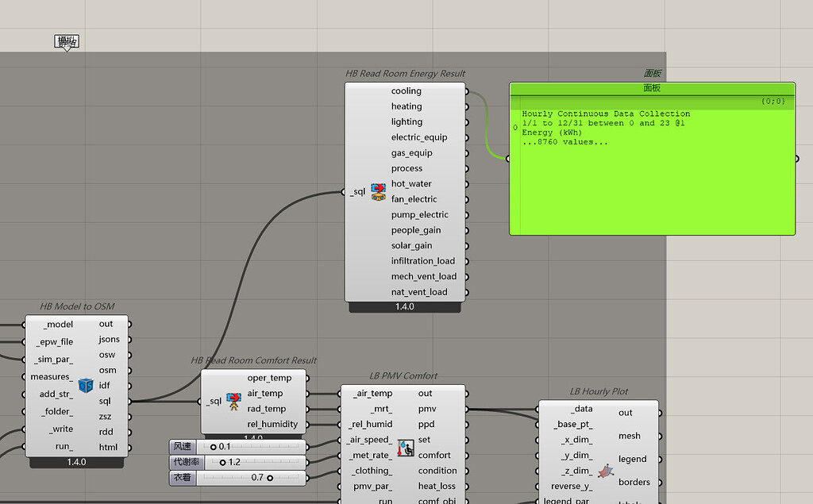Click the HB Read Room Comfort Result component icon
Screen dimensions: 813x504
[x=233, y=401]
